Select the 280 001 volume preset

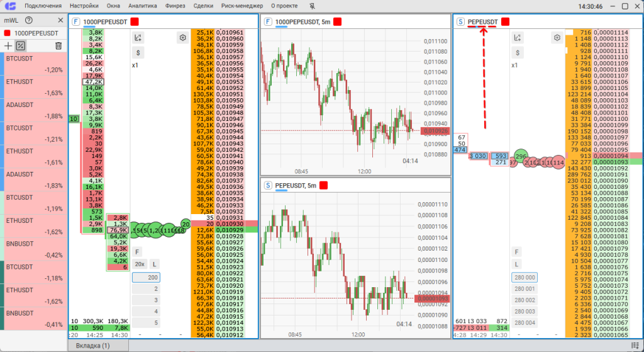pyautogui.click(x=525, y=289)
